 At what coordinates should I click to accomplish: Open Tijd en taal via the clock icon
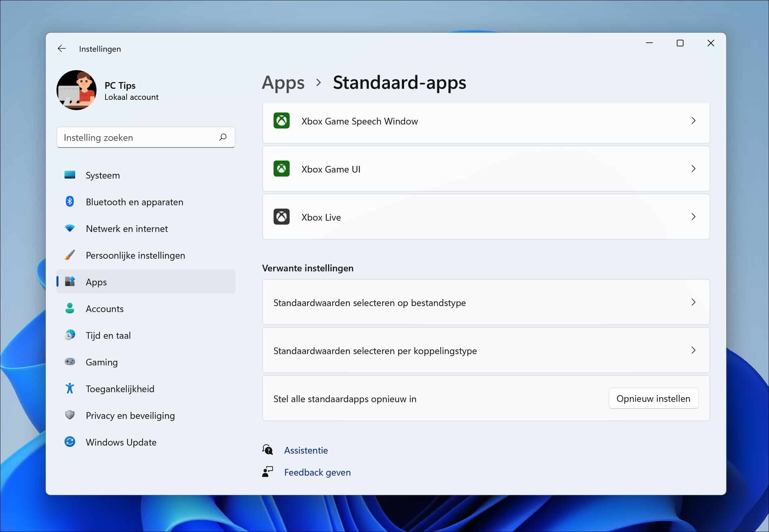(x=70, y=335)
